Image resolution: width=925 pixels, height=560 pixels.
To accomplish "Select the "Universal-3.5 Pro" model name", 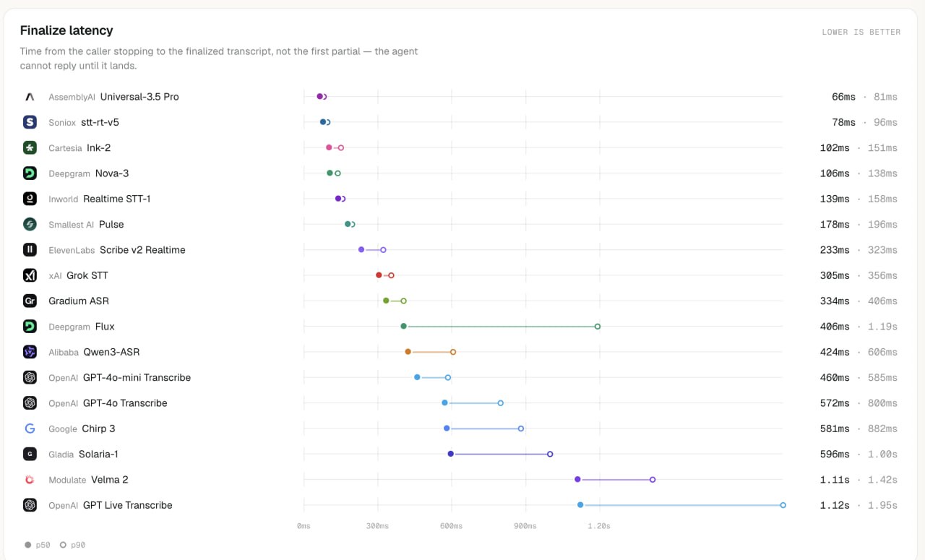I will [139, 97].
